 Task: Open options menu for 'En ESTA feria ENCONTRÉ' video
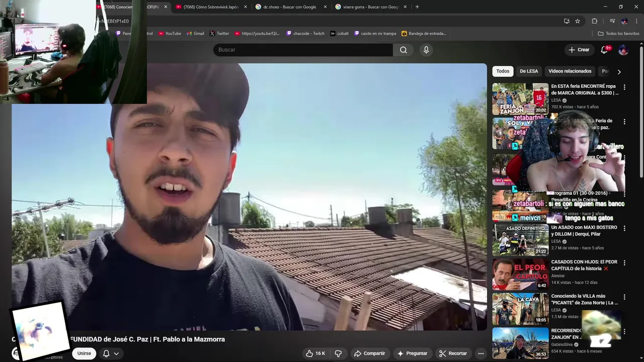[x=624, y=87]
